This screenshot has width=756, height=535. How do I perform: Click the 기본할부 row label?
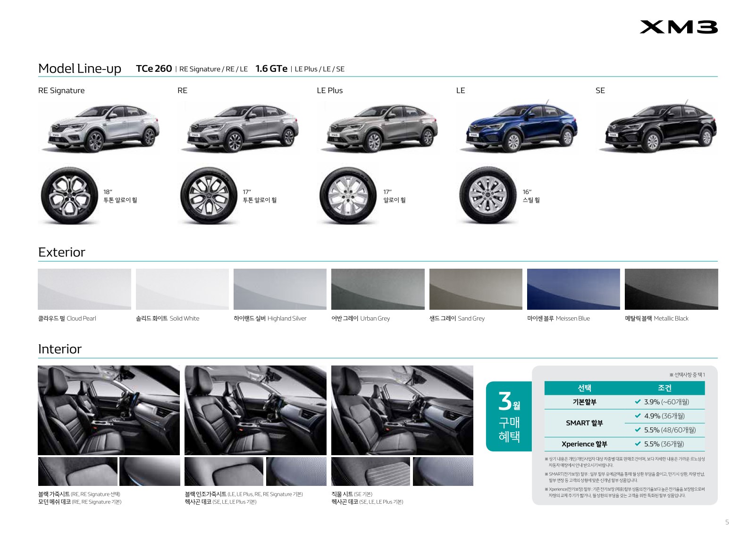tap(584, 402)
